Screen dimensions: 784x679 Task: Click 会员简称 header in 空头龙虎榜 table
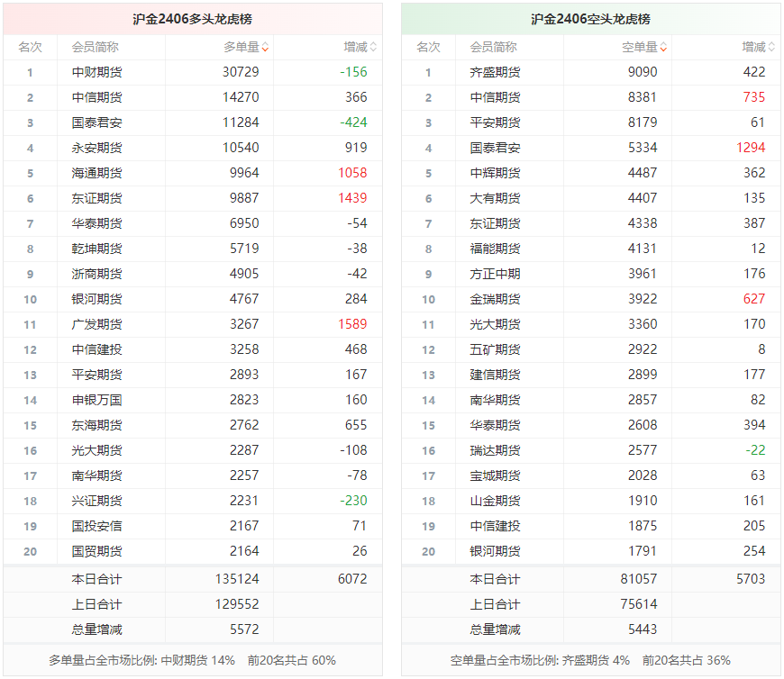pyautogui.click(x=494, y=48)
